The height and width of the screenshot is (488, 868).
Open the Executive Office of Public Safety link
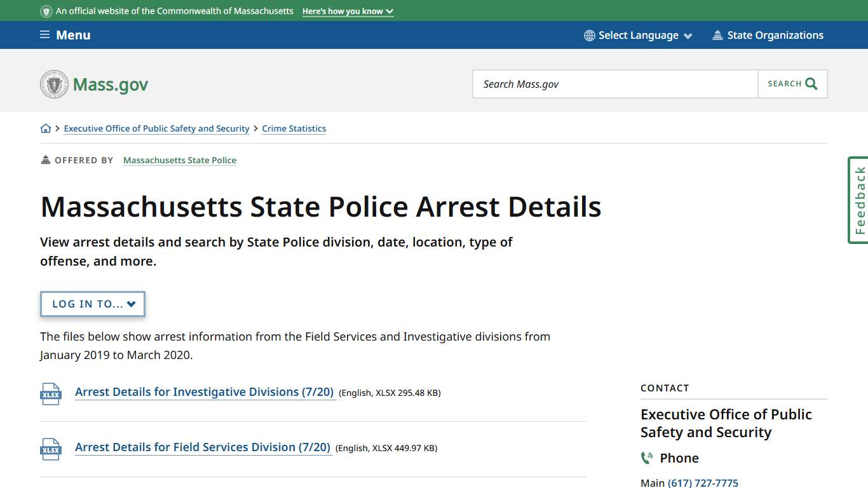point(156,128)
